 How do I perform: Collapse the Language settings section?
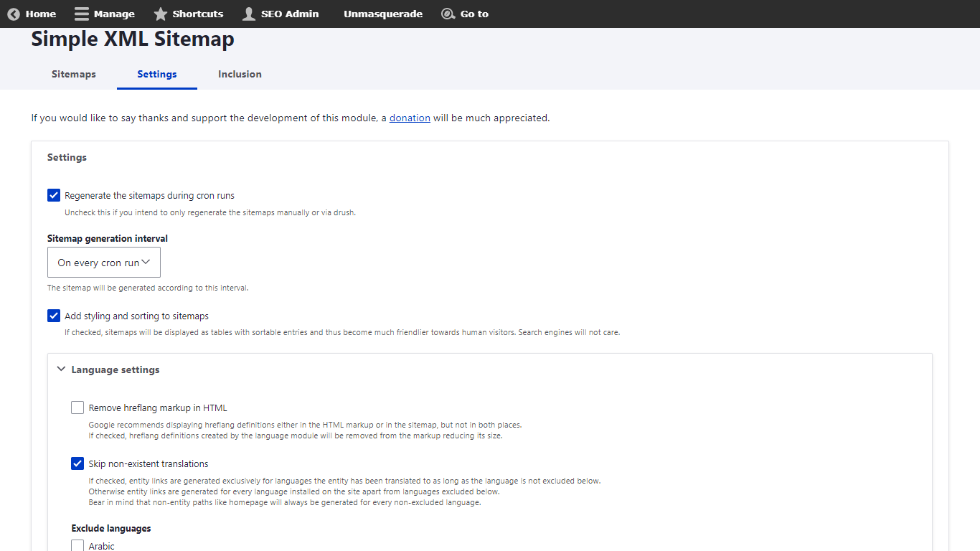tap(108, 369)
